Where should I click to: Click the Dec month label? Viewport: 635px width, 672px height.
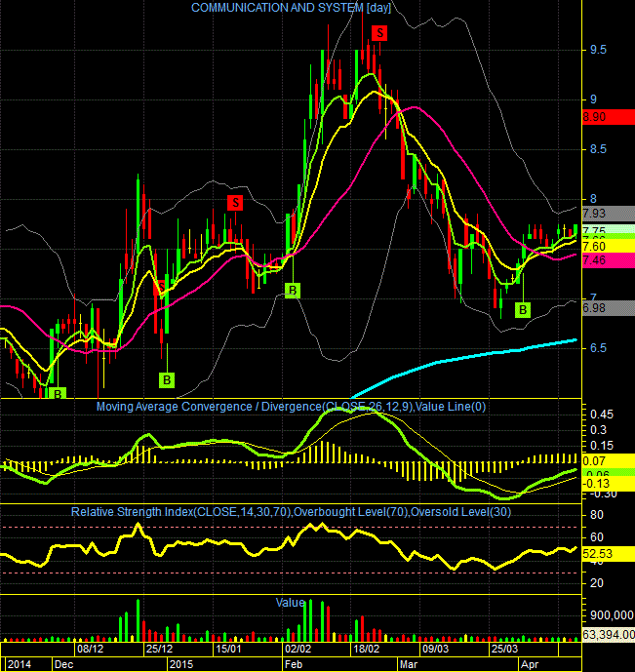coord(63,664)
